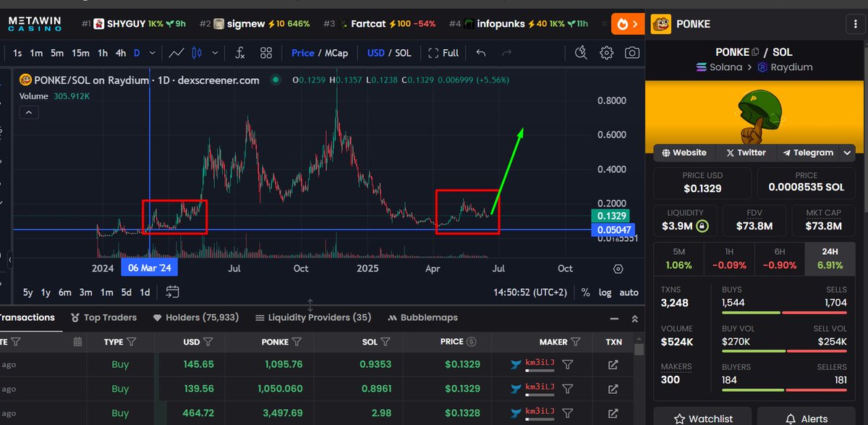Viewport: 868px width, 425px height.
Task: Collapse the chart legend arrow button
Action: pyautogui.click(x=28, y=112)
